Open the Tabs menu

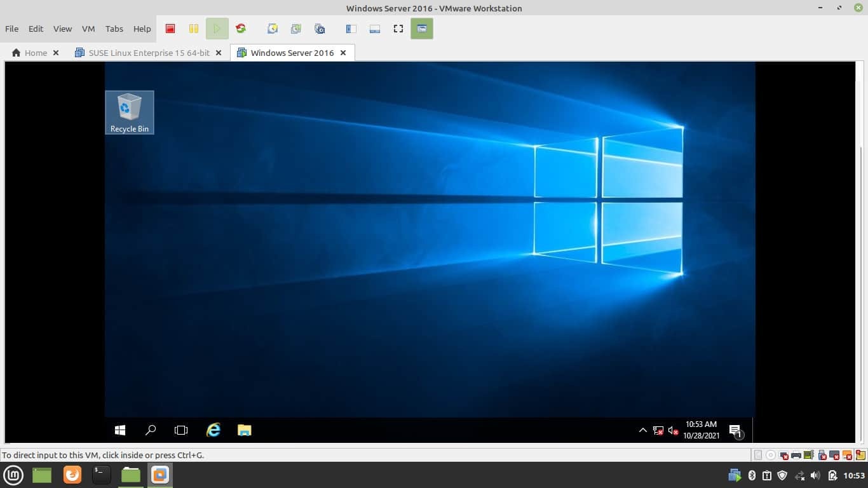pos(114,29)
